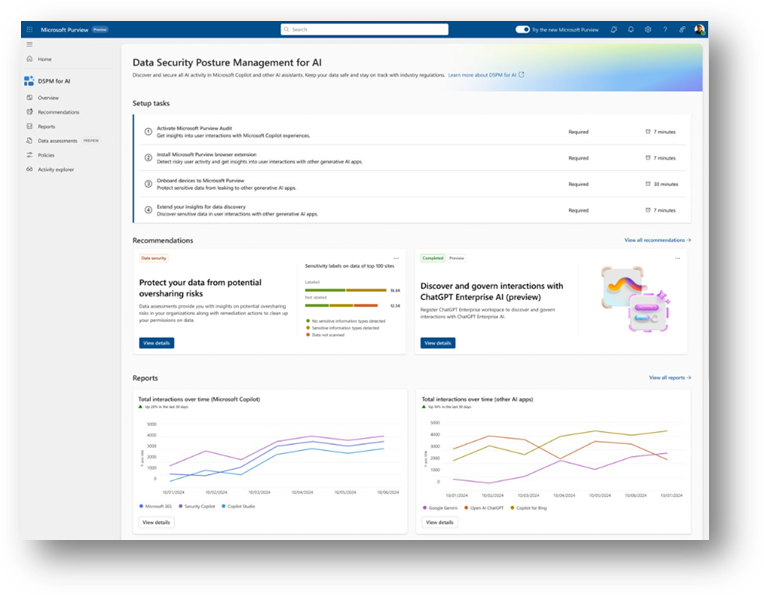
Task: Click the Activity explorer sidebar icon
Action: pyautogui.click(x=30, y=169)
